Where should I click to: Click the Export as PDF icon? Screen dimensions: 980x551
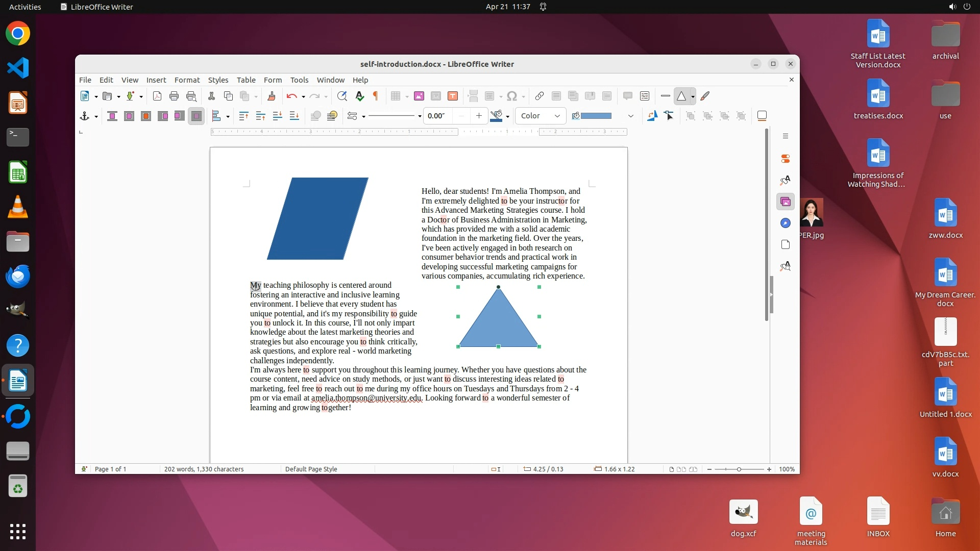[157, 96]
